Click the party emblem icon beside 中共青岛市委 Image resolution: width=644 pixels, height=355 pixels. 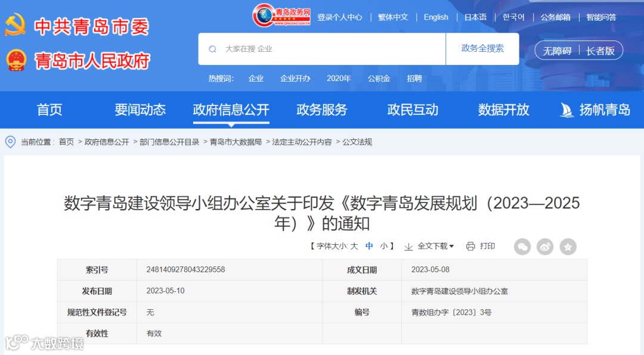(x=15, y=26)
